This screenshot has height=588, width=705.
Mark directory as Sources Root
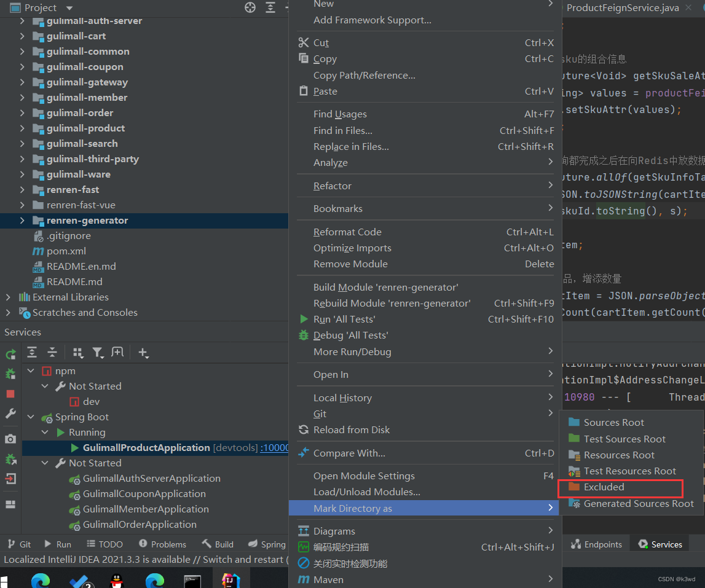point(631,423)
